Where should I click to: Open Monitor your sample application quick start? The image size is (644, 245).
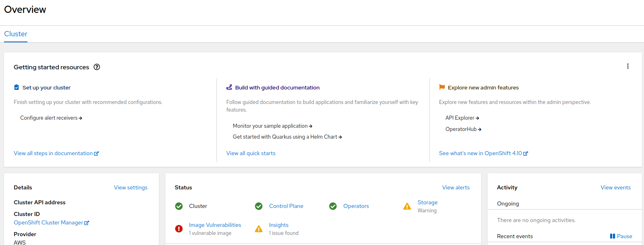[272, 126]
